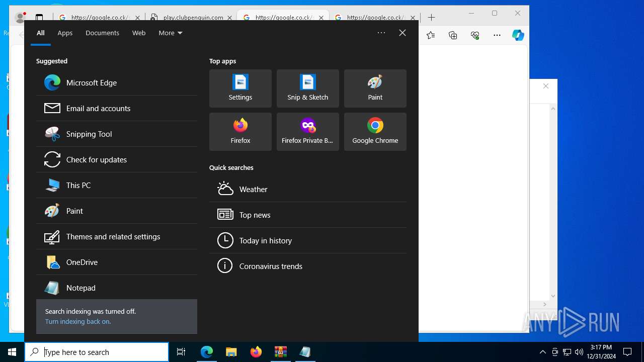
Task: Switch to the Apps search tab
Action: [x=65, y=33]
